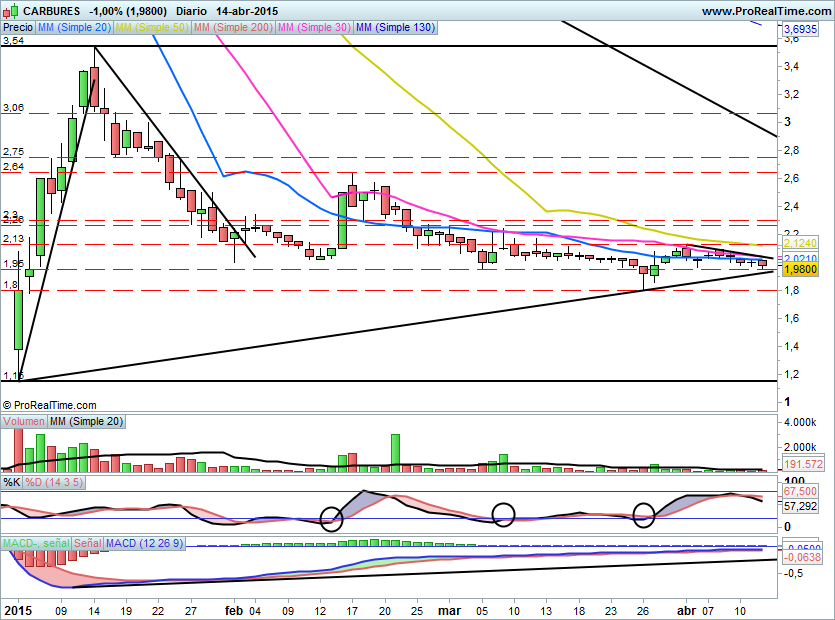Click the Volumen panel label
Screen dimensions: 835x620
click(x=25, y=422)
